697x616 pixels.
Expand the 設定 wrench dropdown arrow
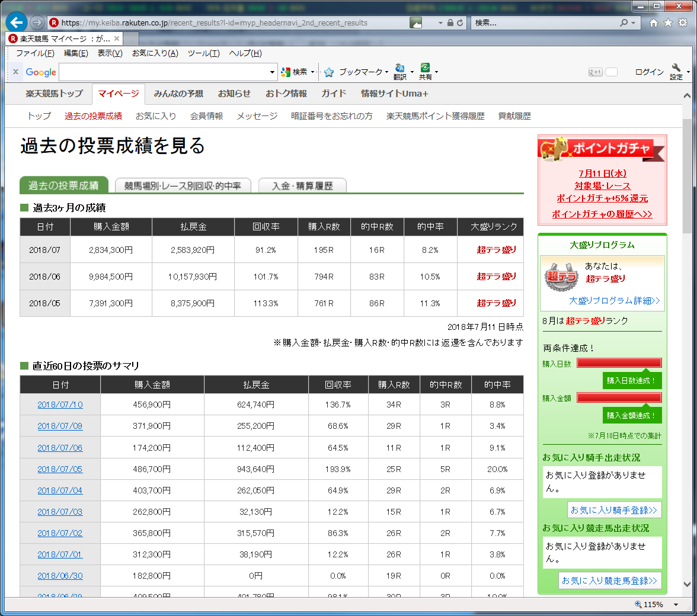(688, 72)
